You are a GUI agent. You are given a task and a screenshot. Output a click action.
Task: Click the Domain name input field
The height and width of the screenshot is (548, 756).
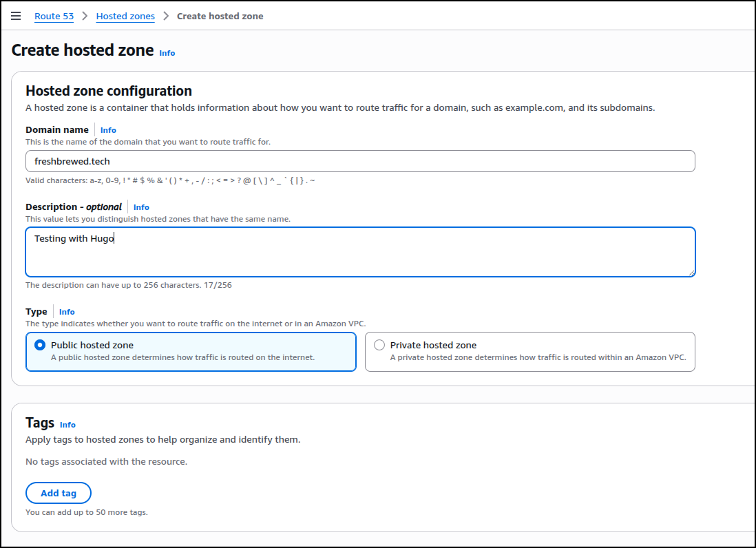pos(360,161)
